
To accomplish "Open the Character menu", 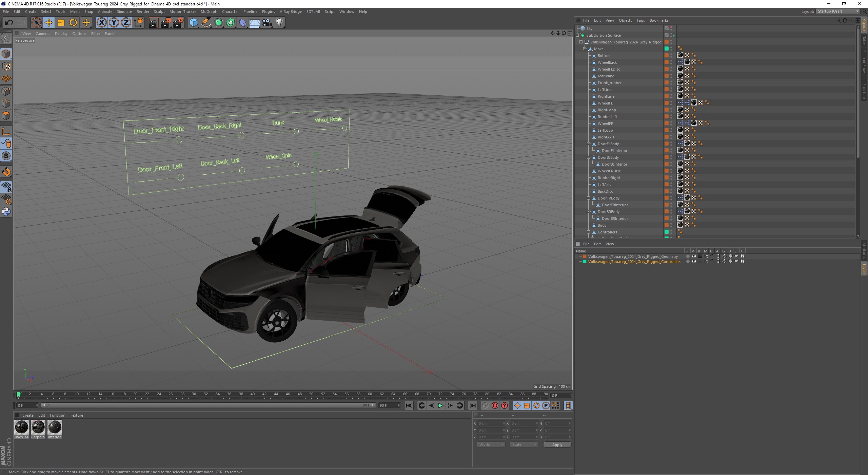I will (x=230, y=12).
